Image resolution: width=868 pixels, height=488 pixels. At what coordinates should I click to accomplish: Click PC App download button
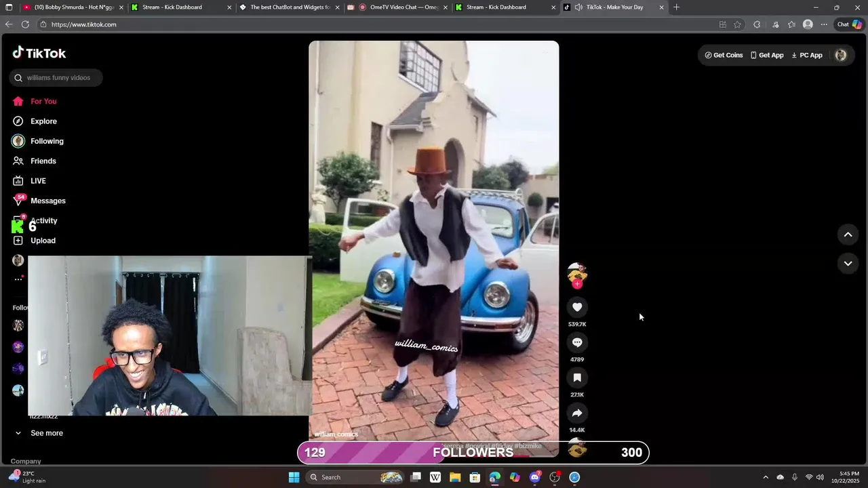[807, 56]
